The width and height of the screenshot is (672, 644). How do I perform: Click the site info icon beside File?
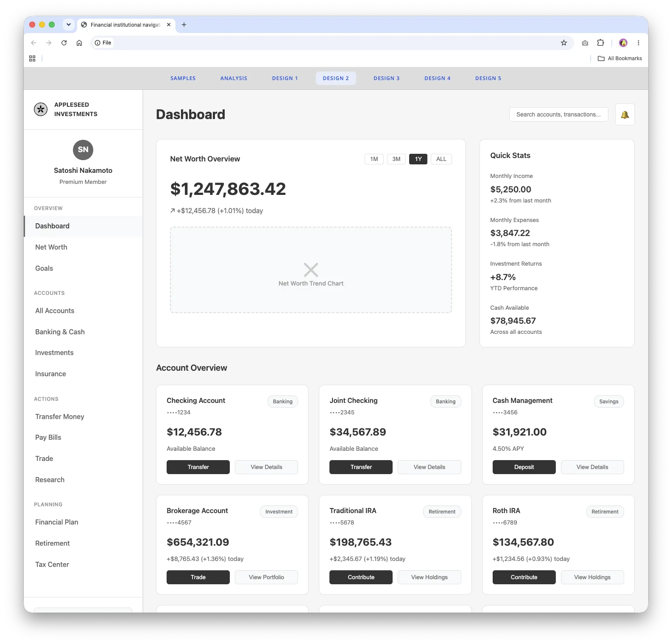[x=98, y=43]
